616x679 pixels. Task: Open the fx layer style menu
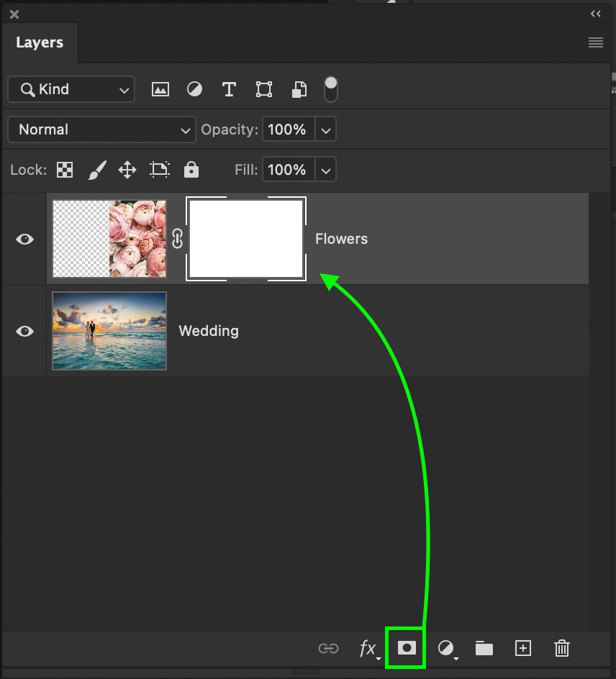tap(369, 649)
